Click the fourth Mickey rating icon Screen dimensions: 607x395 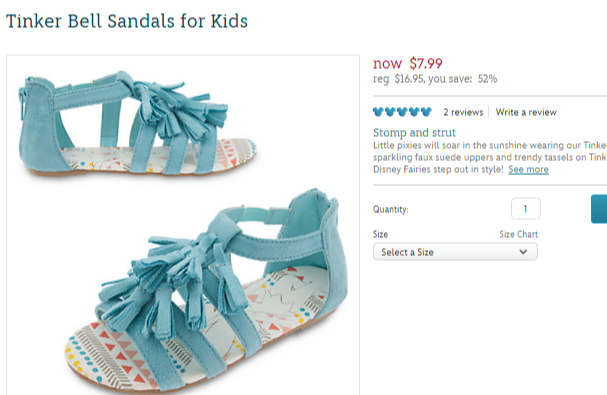(x=414, y=112)
